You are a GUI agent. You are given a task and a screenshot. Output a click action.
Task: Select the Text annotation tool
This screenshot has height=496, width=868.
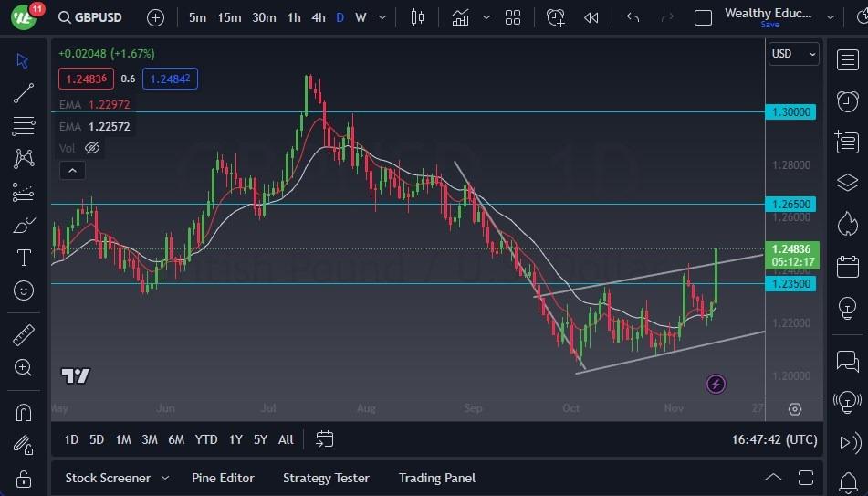tap(24, 258)
